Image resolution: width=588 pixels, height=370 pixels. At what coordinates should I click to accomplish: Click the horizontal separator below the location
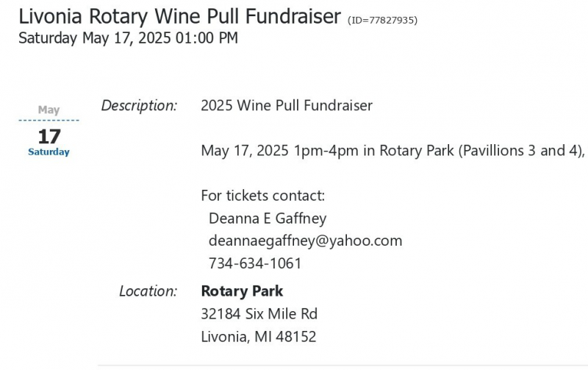(x=343, y=366)
